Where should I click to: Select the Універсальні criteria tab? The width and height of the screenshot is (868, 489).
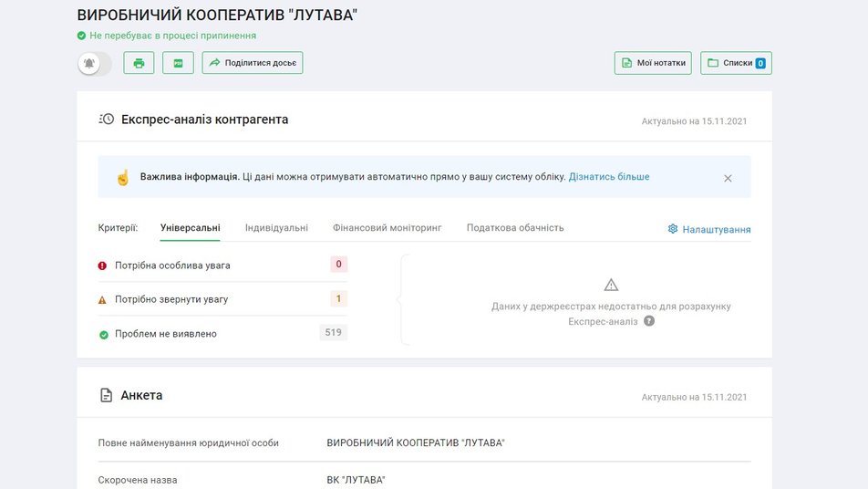click(190, 228)
